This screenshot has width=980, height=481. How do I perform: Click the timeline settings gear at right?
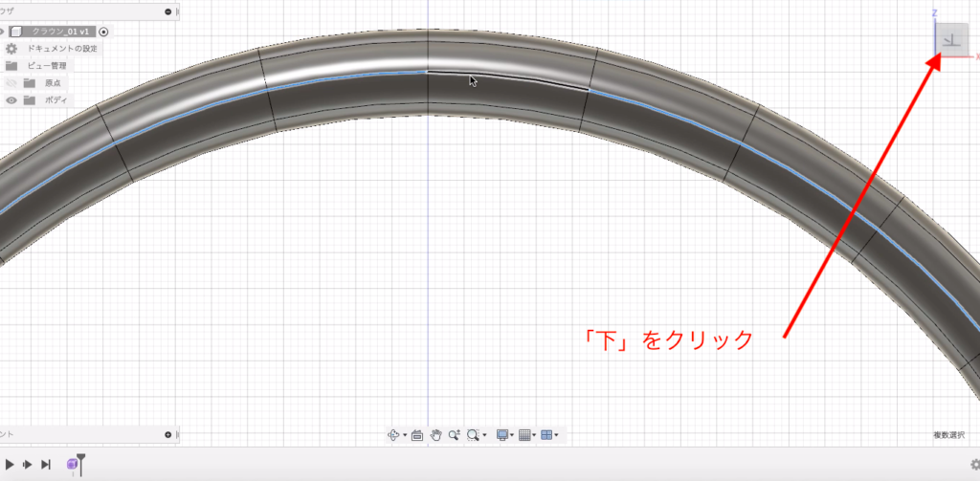pos(975,464)
